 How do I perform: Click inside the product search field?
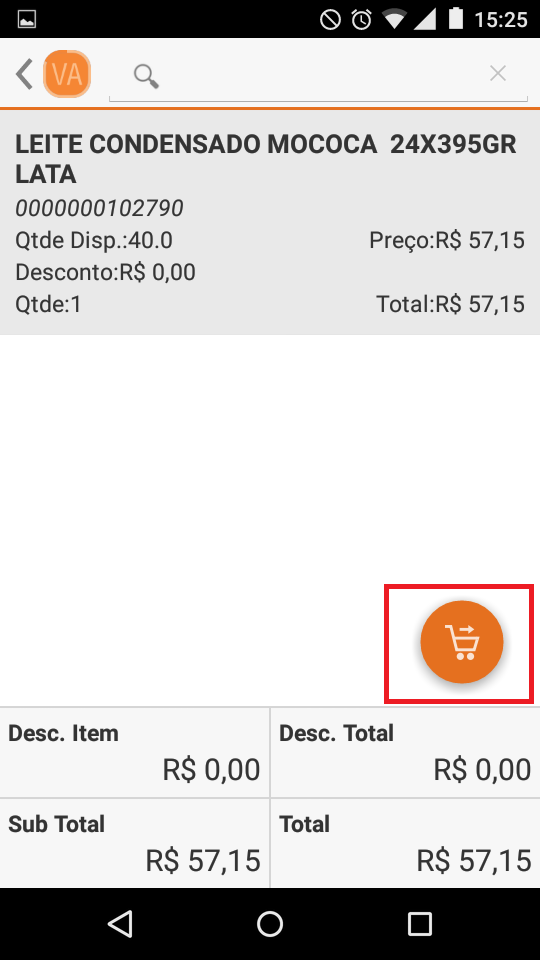pos(318,76)
